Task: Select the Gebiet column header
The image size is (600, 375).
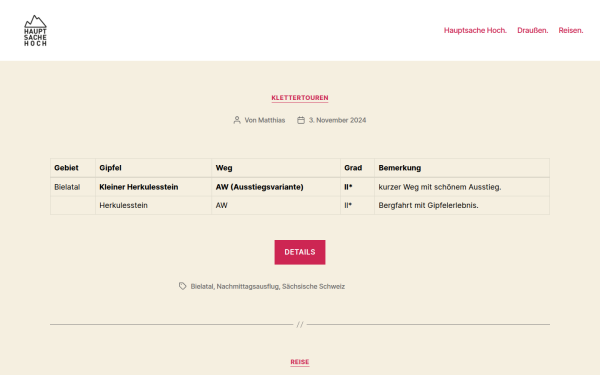Action: pyautogui.click(x=73, y=168)
